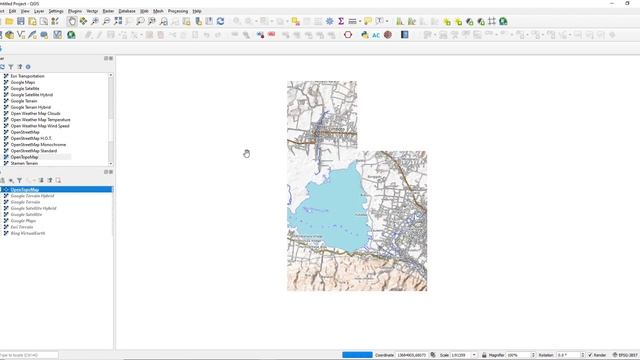Viewport: 640px width, 360px height.
Task: Select Esri Transportation in Browser
Action: click(27, 76)
